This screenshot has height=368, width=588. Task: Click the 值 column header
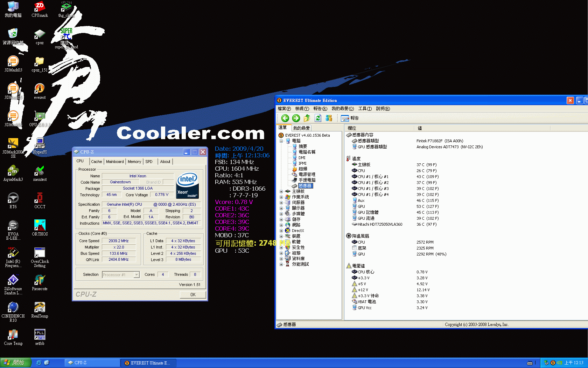click(x=482, y=128)
